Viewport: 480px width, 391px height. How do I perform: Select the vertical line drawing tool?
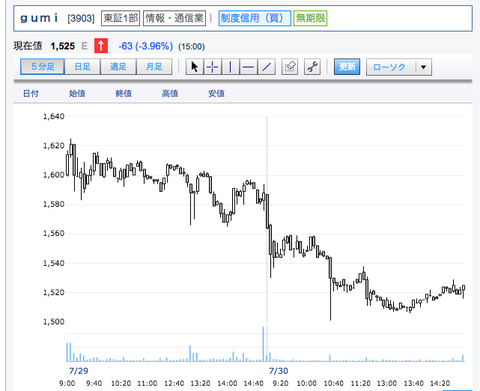click(x=230, y=67)
